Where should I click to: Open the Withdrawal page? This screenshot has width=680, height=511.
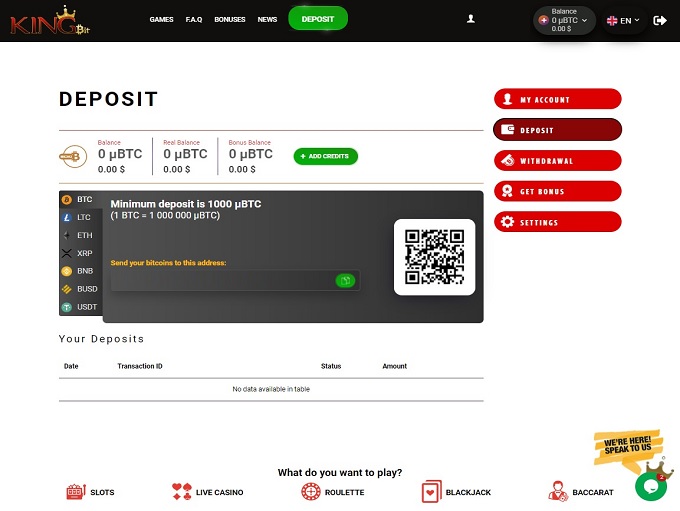tap(557, 161)
